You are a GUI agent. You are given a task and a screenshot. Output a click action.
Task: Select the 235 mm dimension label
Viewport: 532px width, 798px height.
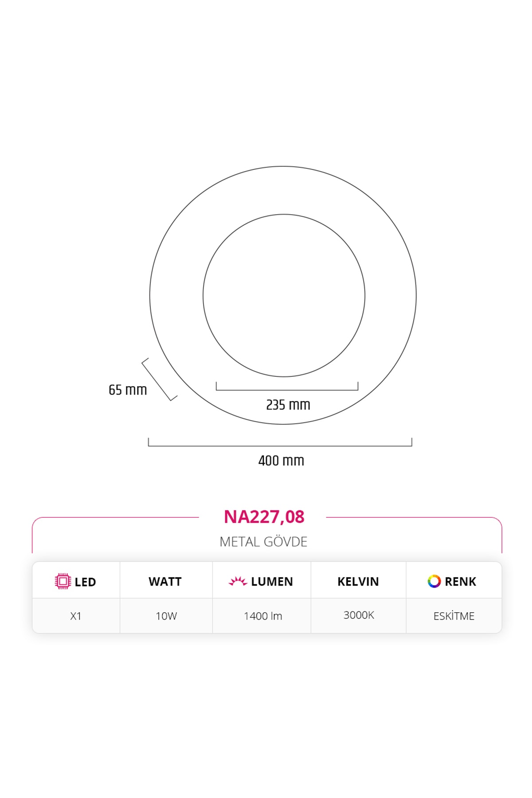pos(288,405)
